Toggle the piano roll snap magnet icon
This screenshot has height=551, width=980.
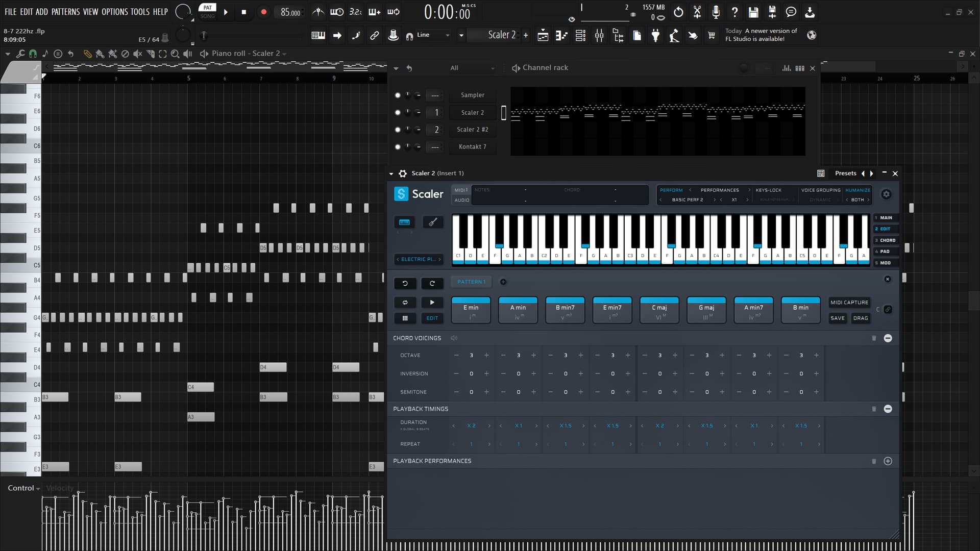click(x=33, y=54)
